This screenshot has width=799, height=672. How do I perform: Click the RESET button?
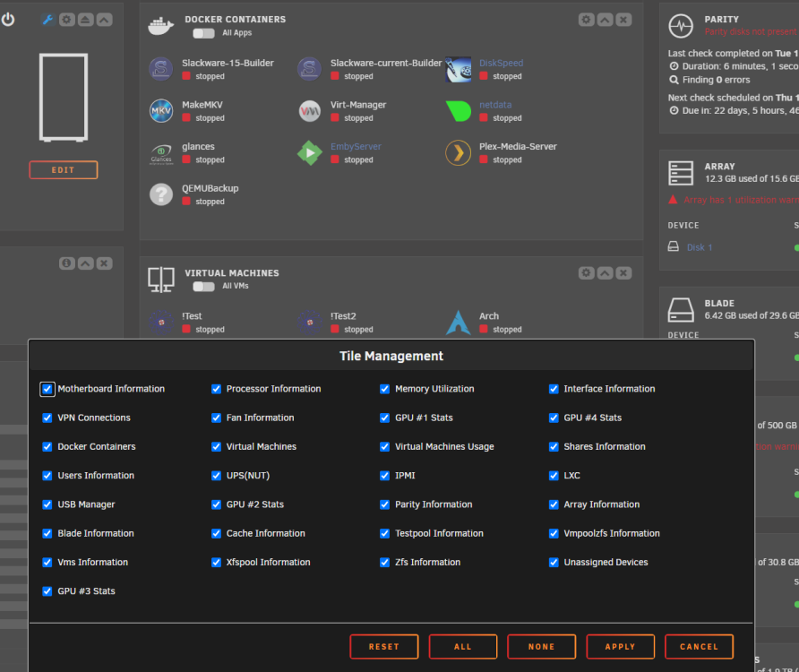[384, 647]
